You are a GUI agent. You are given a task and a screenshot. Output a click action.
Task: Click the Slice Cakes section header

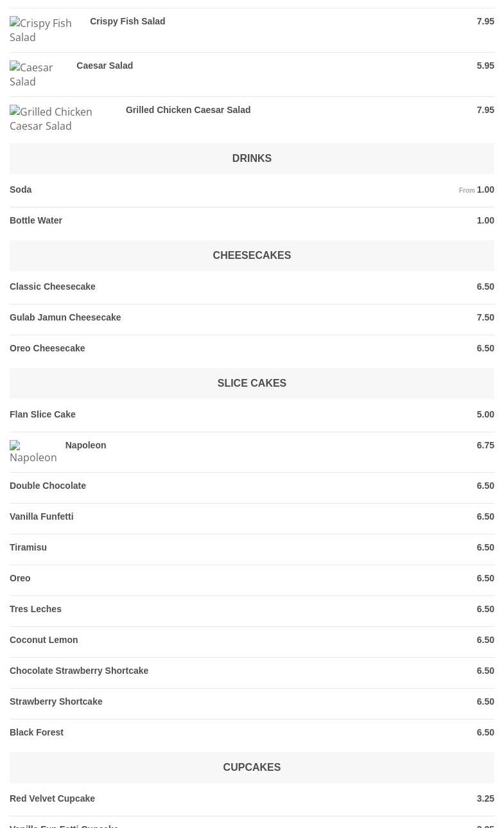tap(252, 383)
